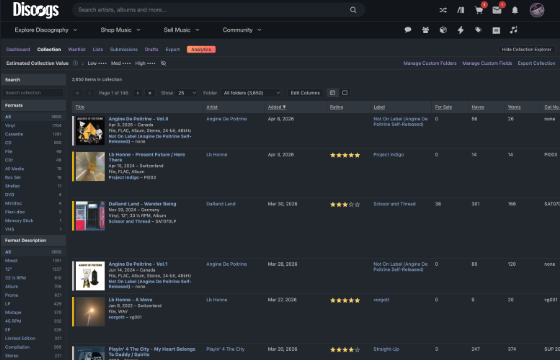This screenshot has height=360, width=560.
Task: Click the groups people icon
Action: click(425, 30)
